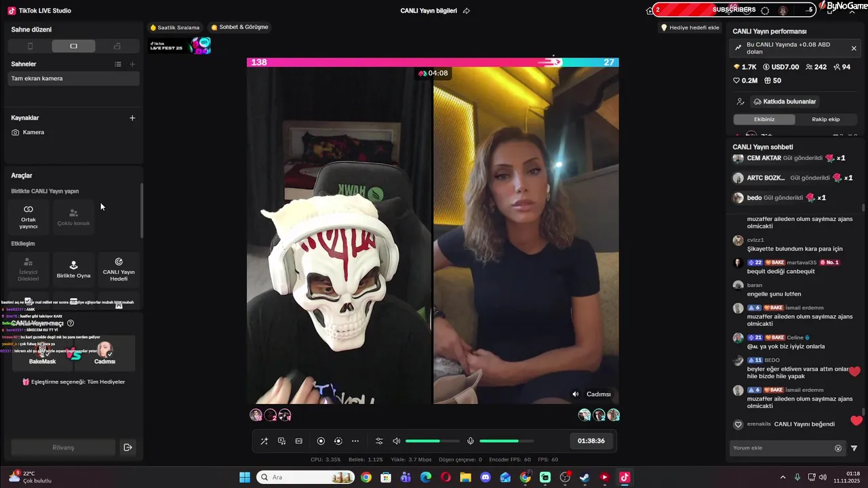Click the taskbar Ara search box
This screenshot has width=868, height=488.
coord(305,478)
